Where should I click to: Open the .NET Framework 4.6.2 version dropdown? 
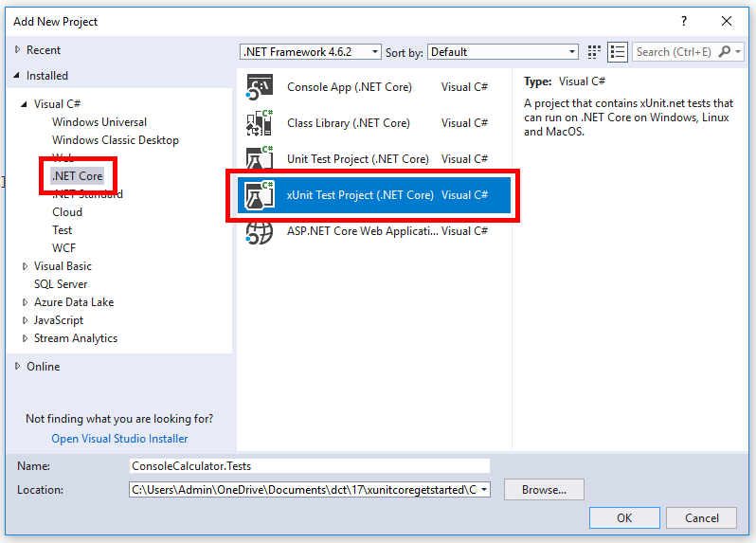pyautogui.click(x=310, y=52)
